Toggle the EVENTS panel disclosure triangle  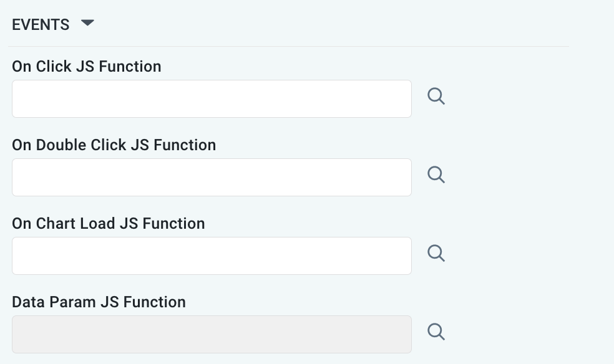87,23
